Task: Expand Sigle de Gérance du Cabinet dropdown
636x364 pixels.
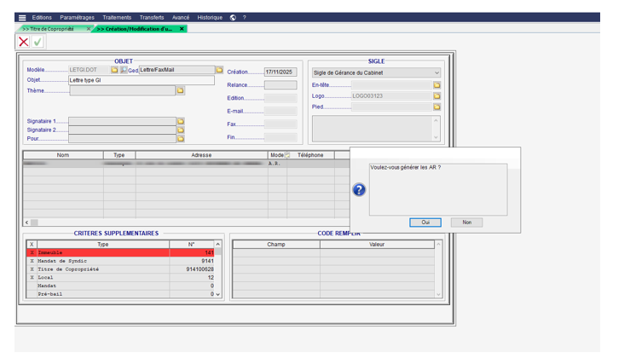Action: click(x=437, y=72)
